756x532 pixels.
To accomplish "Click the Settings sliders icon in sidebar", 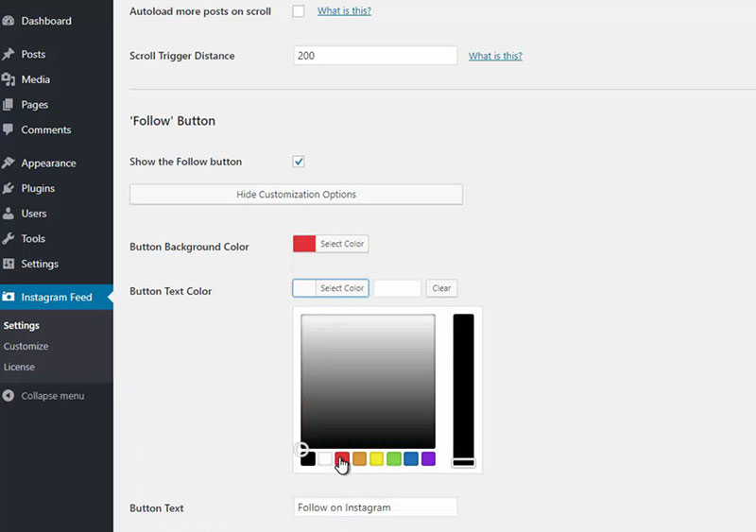I will pyautogui.click(x=9, y=264).
